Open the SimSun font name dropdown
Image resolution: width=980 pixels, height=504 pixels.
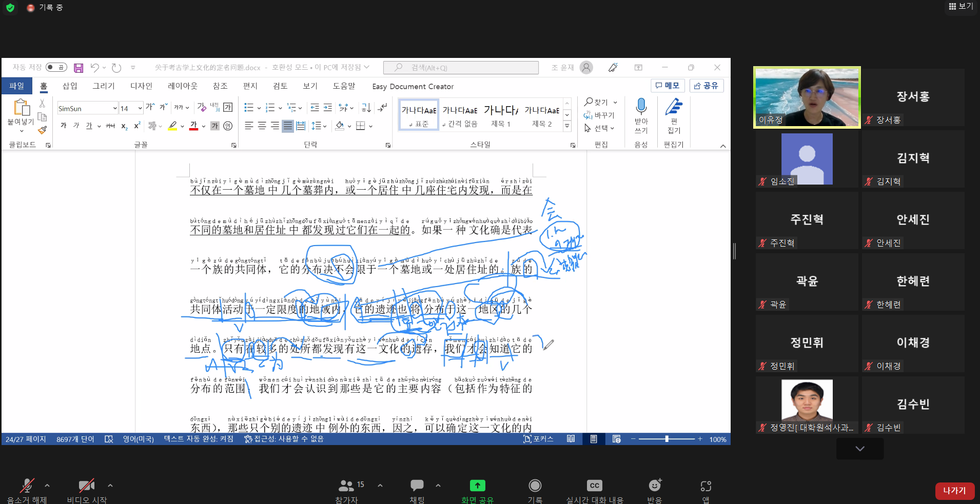115,108
